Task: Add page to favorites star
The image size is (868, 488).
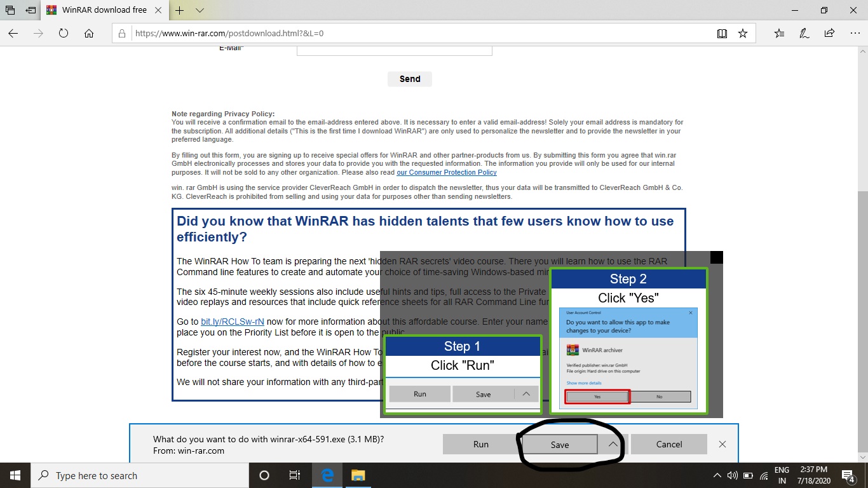Action: coord(743,33)
